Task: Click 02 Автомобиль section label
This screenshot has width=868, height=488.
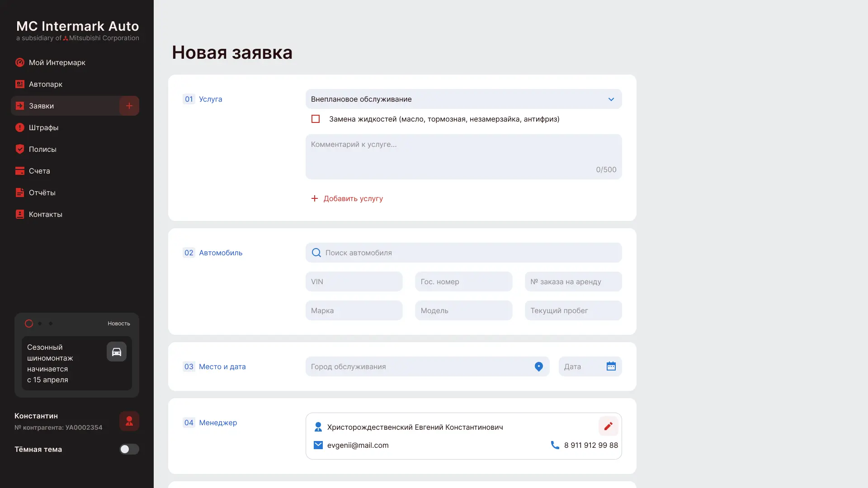Action: coord(212,253)
